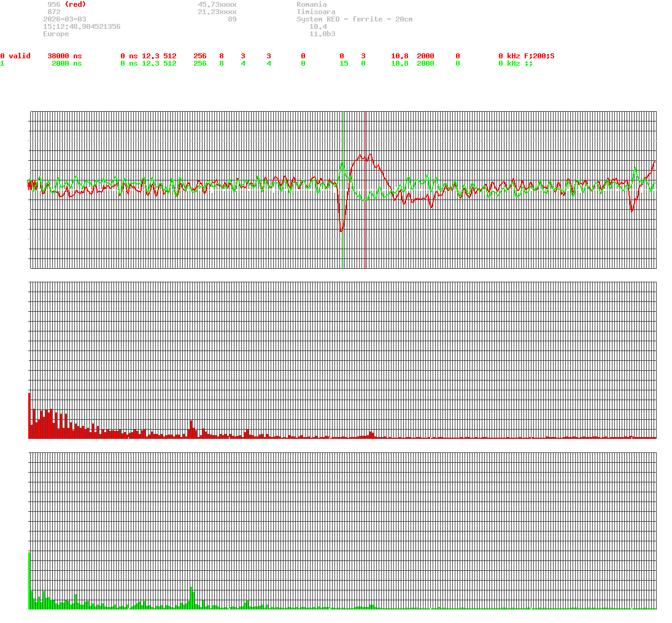Toggle the red trace via its station label

point(76,4)
